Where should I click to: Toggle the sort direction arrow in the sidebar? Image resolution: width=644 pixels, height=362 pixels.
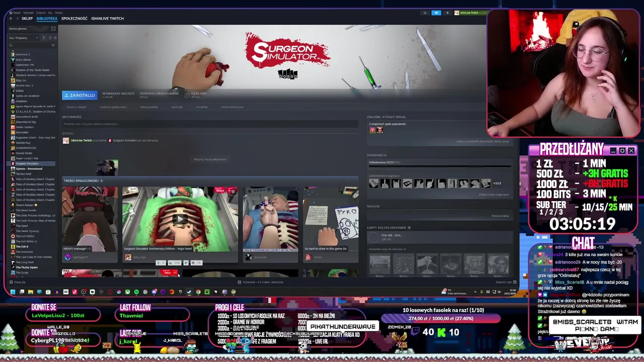tap(43, 38)
